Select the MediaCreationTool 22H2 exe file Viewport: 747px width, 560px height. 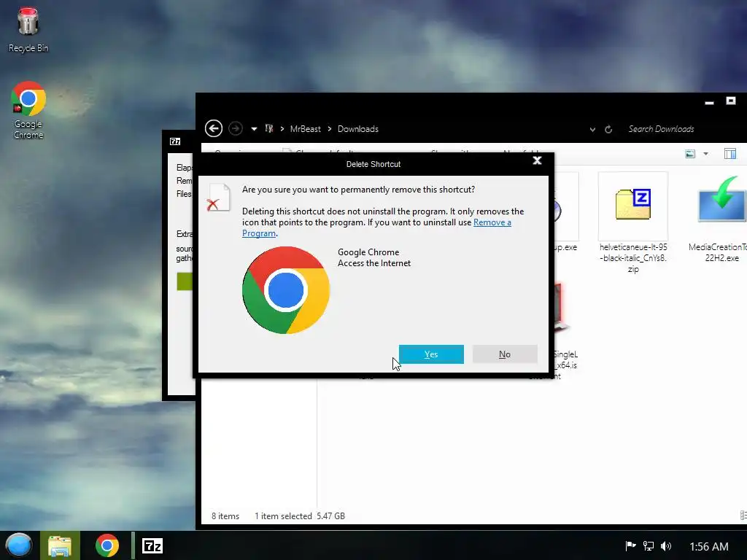tap(720, 219)
